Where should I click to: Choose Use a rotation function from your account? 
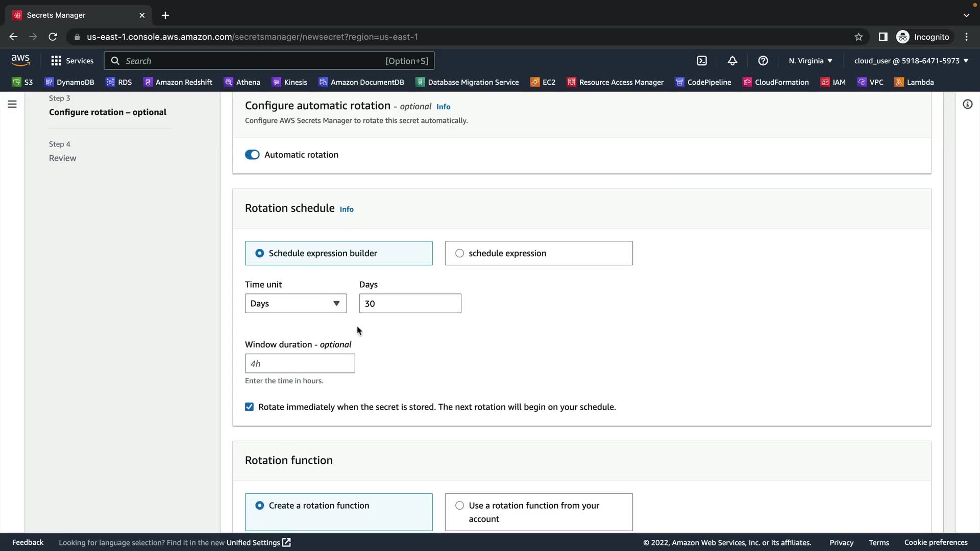(x=459, y=506)
